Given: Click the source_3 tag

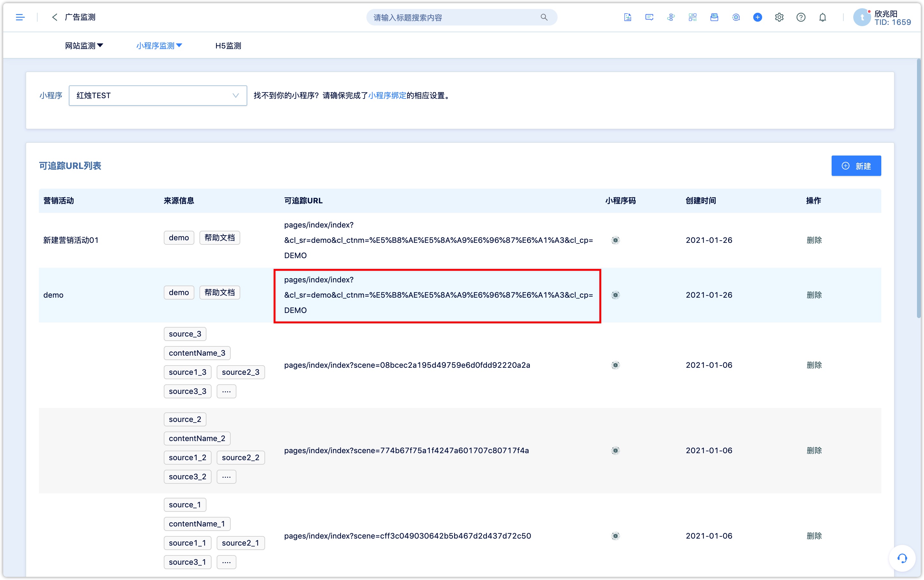Looking at the screenshot, I should (185, 334).
